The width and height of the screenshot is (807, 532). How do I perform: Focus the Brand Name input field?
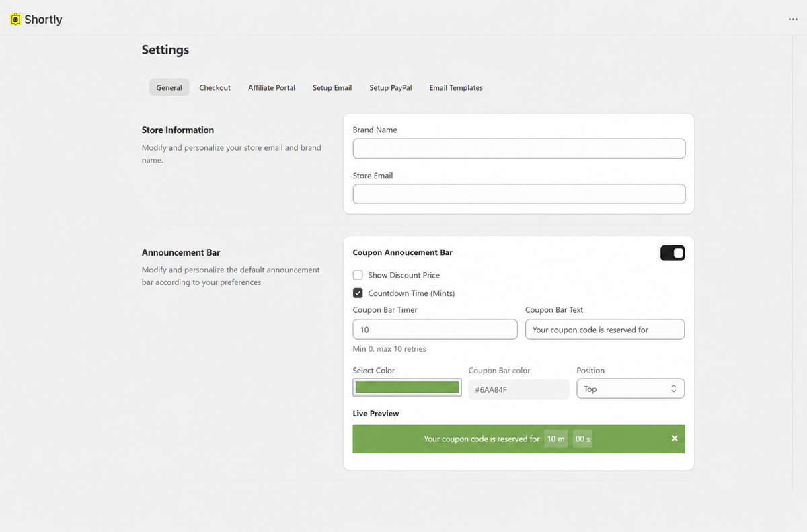pos(519,149)
